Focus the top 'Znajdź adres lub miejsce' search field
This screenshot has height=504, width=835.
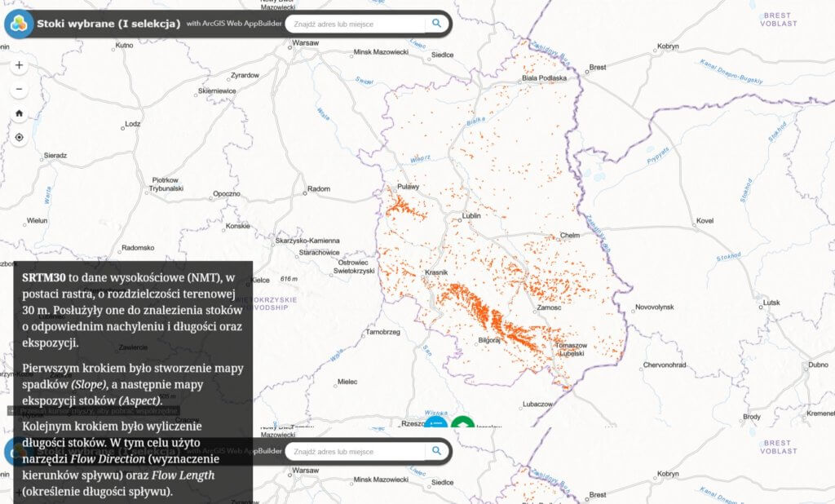pyautogui.click(x=356, y=24)
